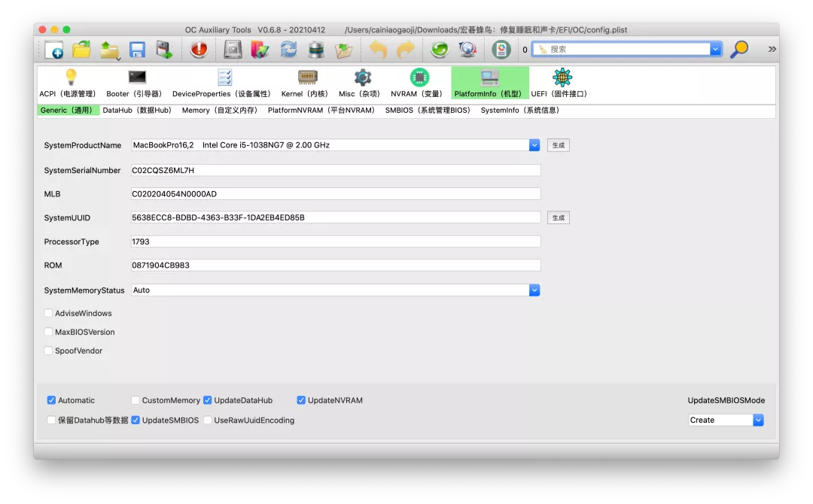Click the magnifying glass search icon
The image size is (813, 504).
(739, 50)
